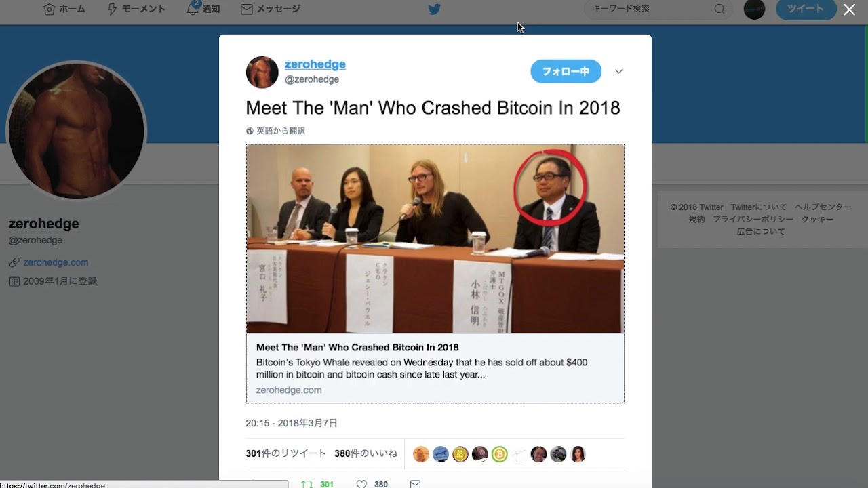Retweet using the green arrows icon
868x488 pixels.
coord(307,483)
